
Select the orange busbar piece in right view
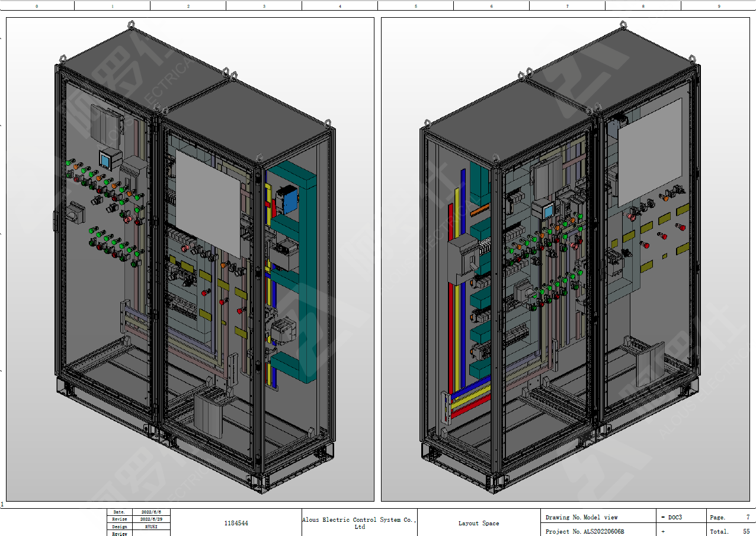[x=480, y=209]
